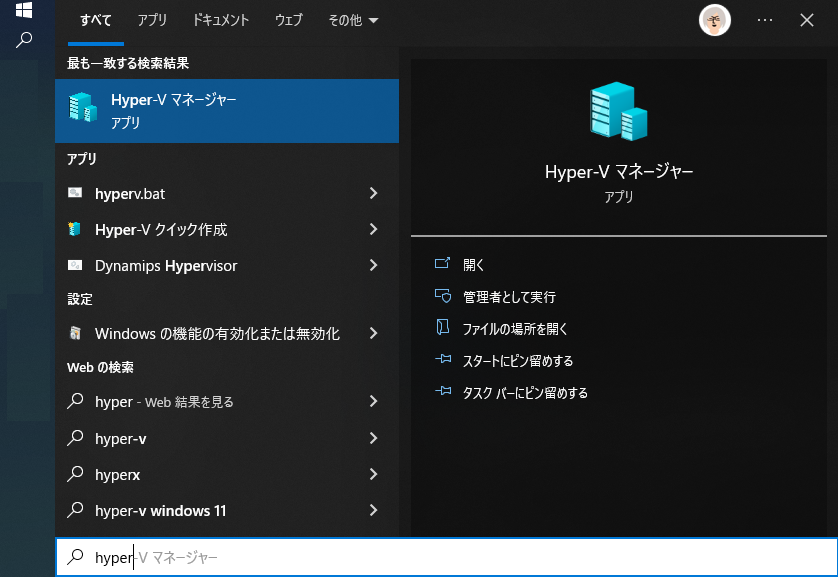838x577 pixels.
Task: Click the magnifier icon beside hyper-v windows 11
Action: pyautogui.click(x=75, y=510)
